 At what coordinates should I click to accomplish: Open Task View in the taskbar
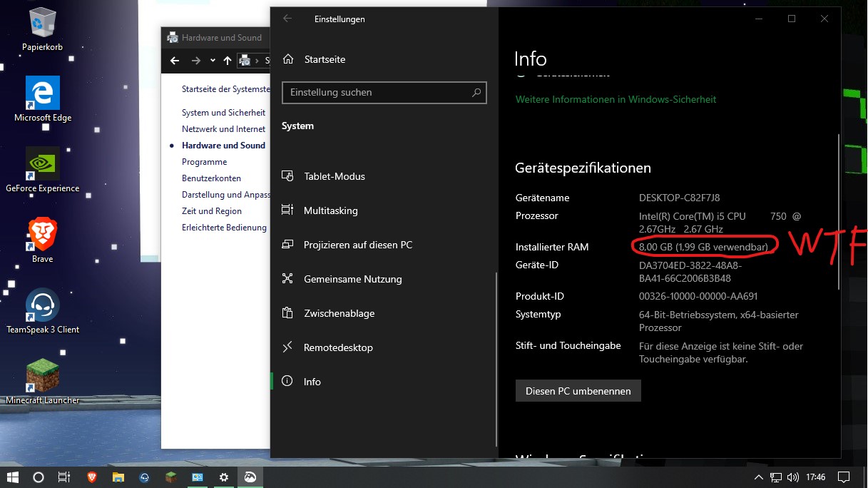tap(63, 477)
